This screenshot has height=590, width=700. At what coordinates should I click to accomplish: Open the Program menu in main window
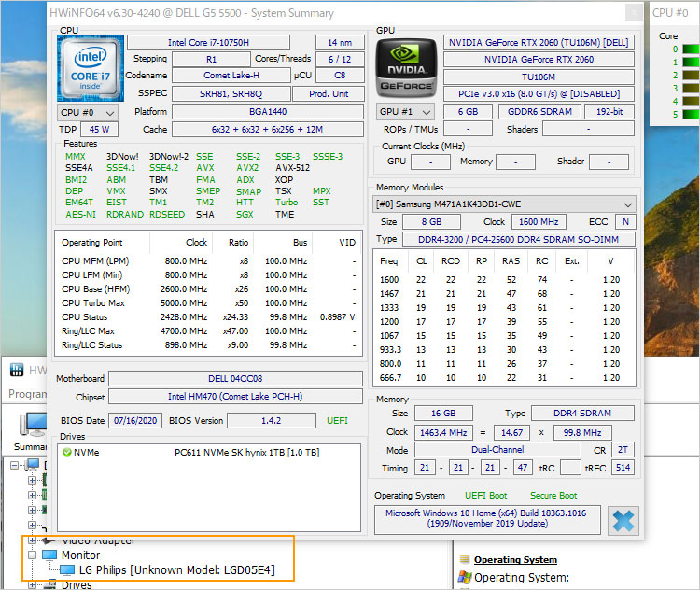[28, 393]
